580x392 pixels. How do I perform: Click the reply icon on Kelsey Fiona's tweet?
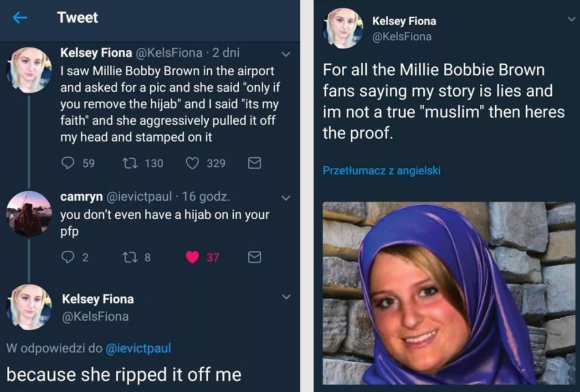(x=67, y=163)
